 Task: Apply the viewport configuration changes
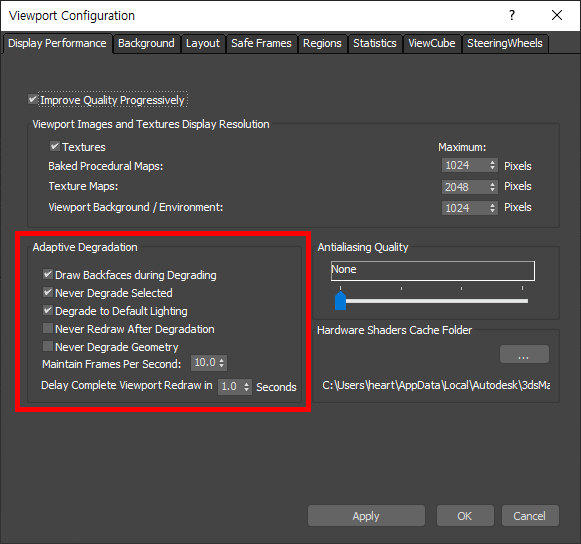(366, 515)
